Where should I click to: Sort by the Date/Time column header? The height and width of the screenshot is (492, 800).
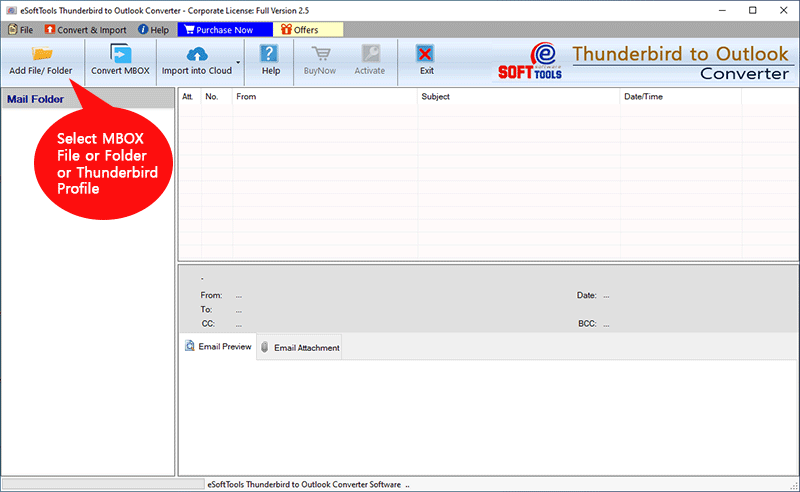pyautogui.click(x=681, y=96)
